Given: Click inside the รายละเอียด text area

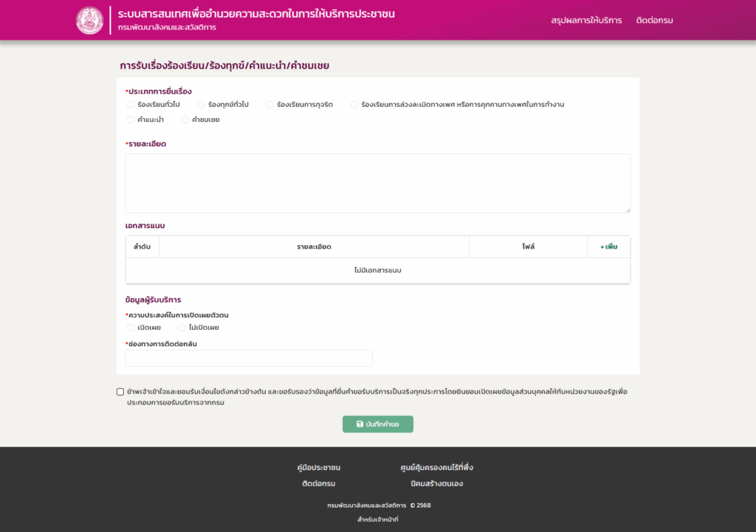Looking at the screenshot, I should pyautogui.click(x=377, y=183).
